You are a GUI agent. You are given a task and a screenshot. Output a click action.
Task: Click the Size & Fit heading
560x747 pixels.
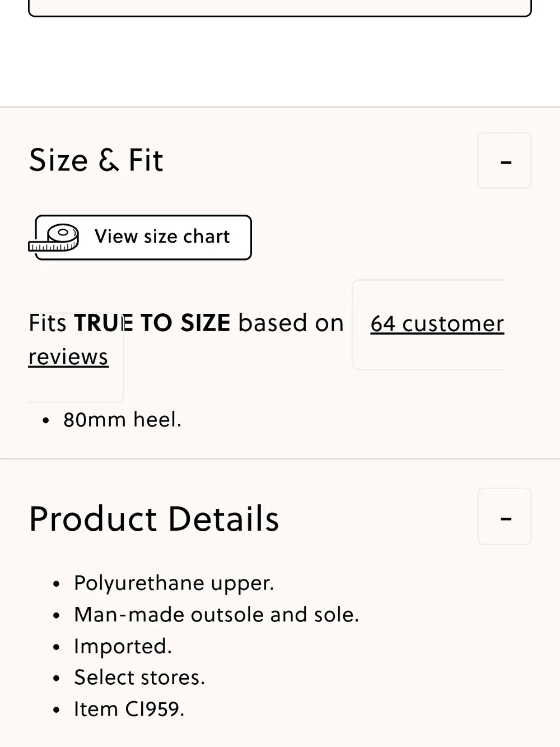pos(96,160)
